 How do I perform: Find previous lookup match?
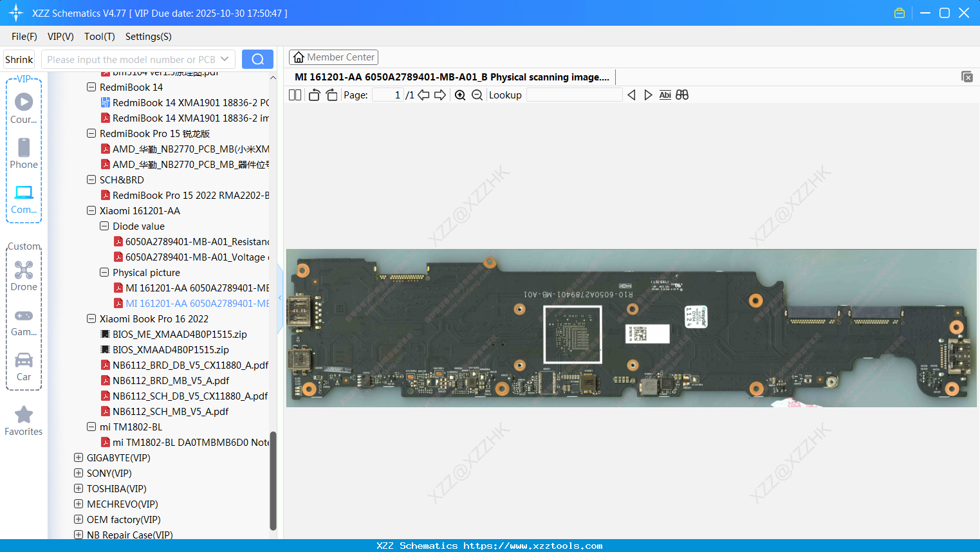pyautogui.click(x=631, y=95)
